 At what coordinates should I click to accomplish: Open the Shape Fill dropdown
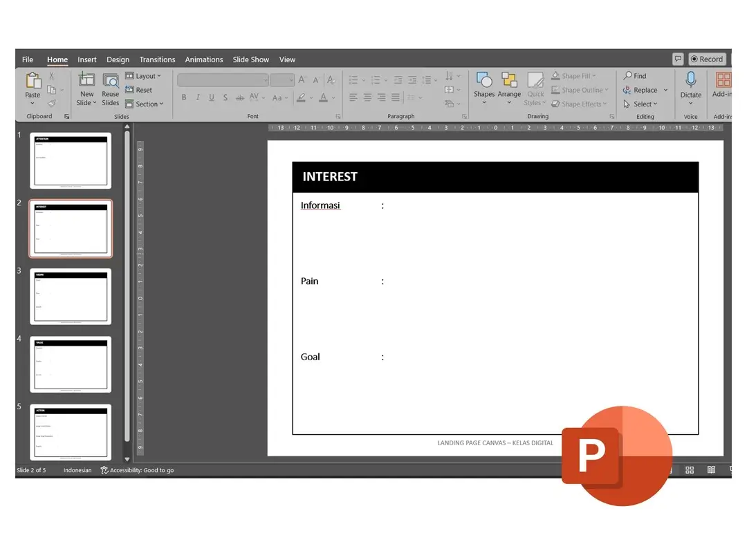[x=573, y=76]
